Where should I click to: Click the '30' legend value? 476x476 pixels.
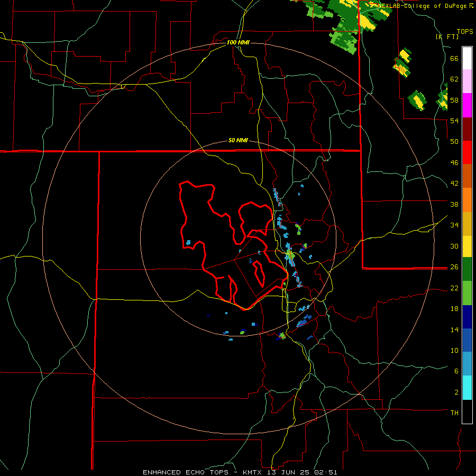(x=454, y=246)
